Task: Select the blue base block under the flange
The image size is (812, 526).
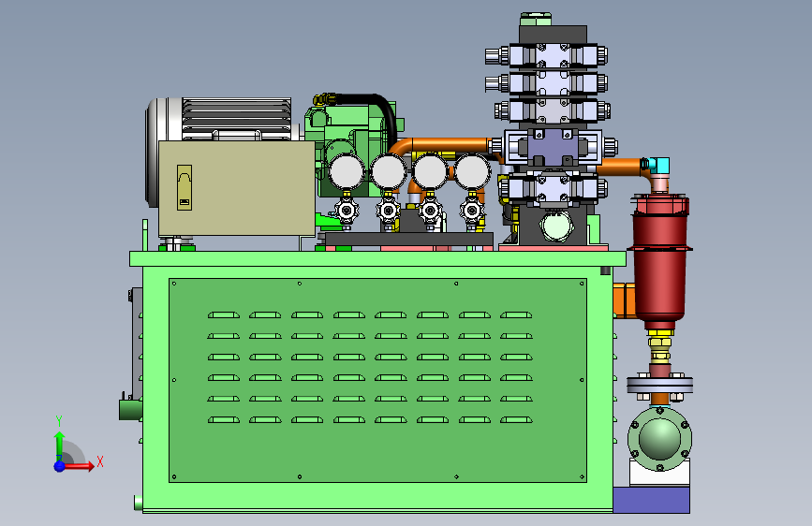Action: coord(651,500)
